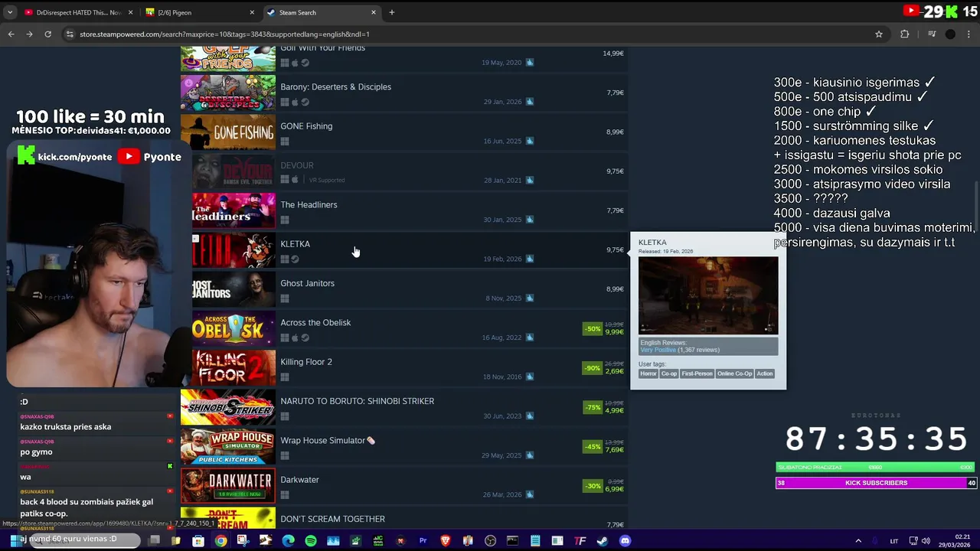The image size is (980, 551).
Task: Click the review icon on the GONE Fishing row
Action: coord(529,141)
